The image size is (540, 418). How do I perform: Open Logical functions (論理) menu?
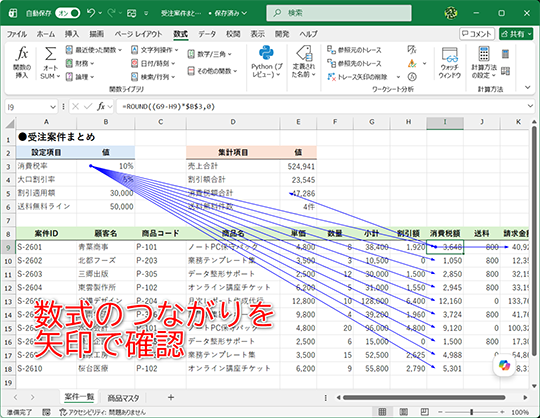point(80,76)
